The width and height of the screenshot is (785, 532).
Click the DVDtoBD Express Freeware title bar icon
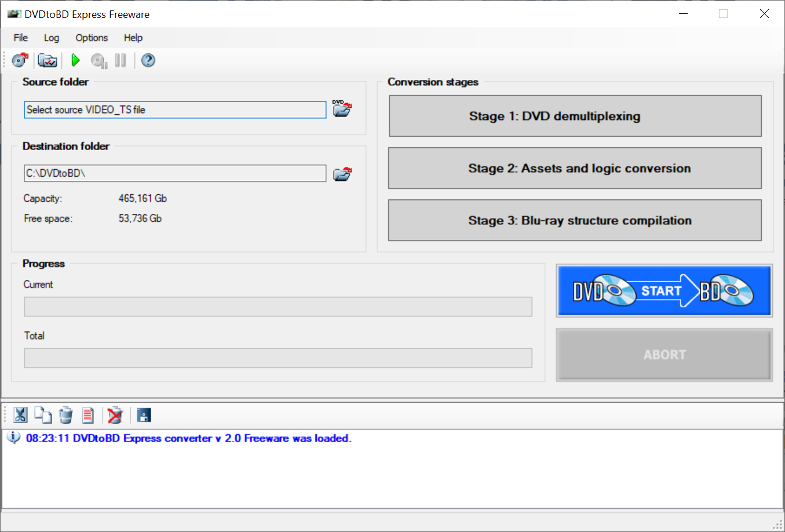point(14,14)
